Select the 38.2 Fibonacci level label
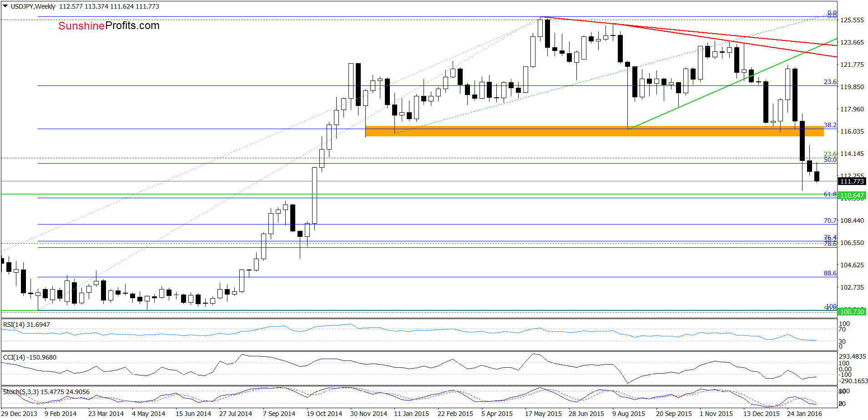Image resolution: width=868 pixels, height=420 pixels. coord(830,125)
